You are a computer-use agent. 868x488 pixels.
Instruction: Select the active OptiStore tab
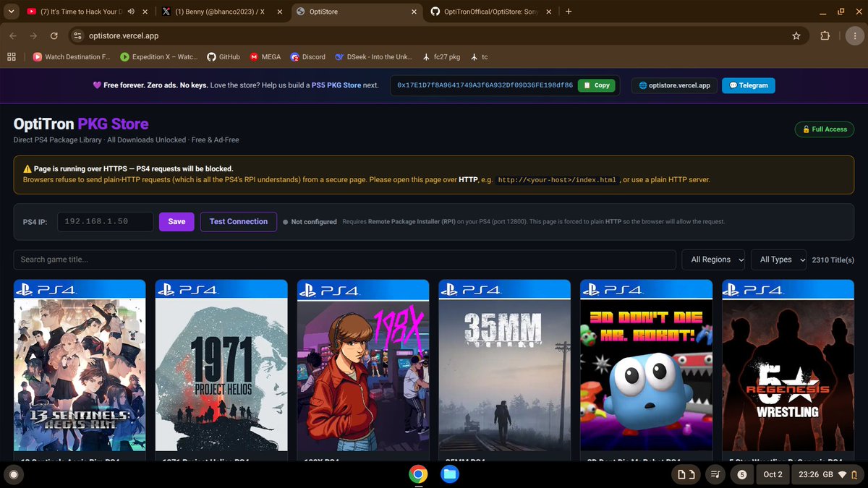click(x=356, y=12)
